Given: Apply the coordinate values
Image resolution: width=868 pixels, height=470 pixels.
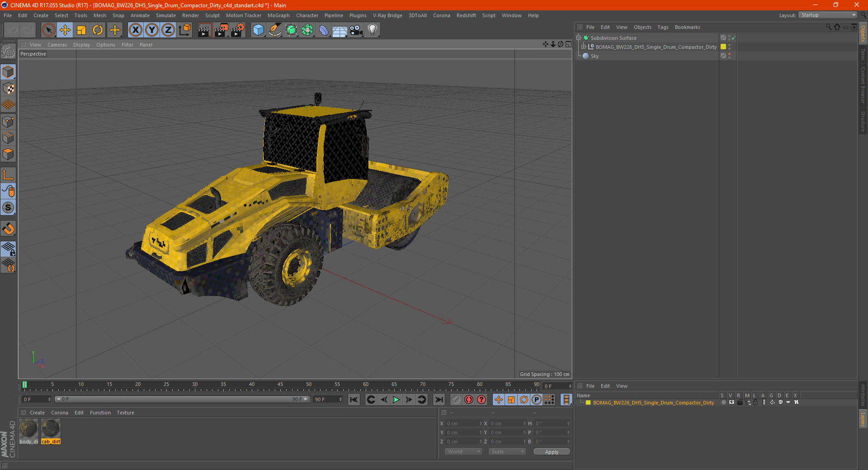Looking at the screenshot, I should click(552, 451).
